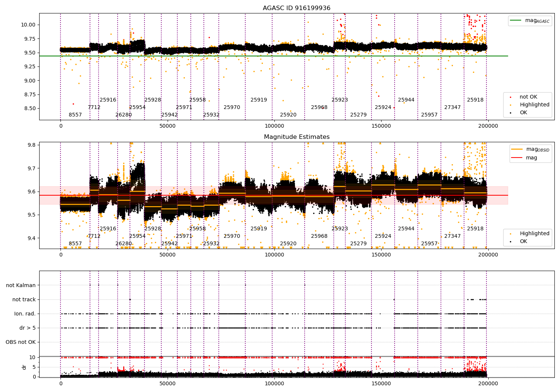560x392 pixels.
Task: Click OBSID 25923 label in top plot
Action: coord(340,100)
